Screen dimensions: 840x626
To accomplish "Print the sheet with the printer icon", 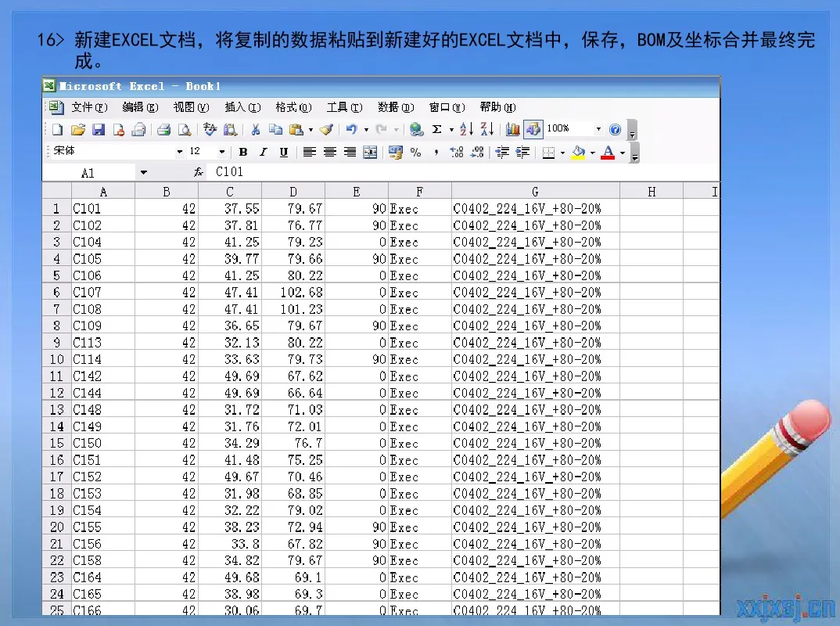I will coord(164,129).
